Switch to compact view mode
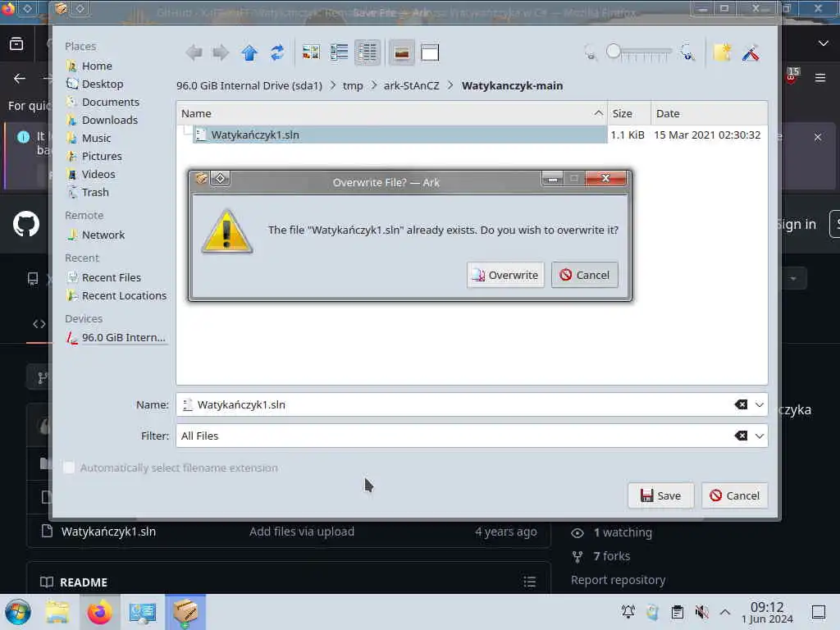The width and height of the screenshot is (840, 630). click(339, 52)
